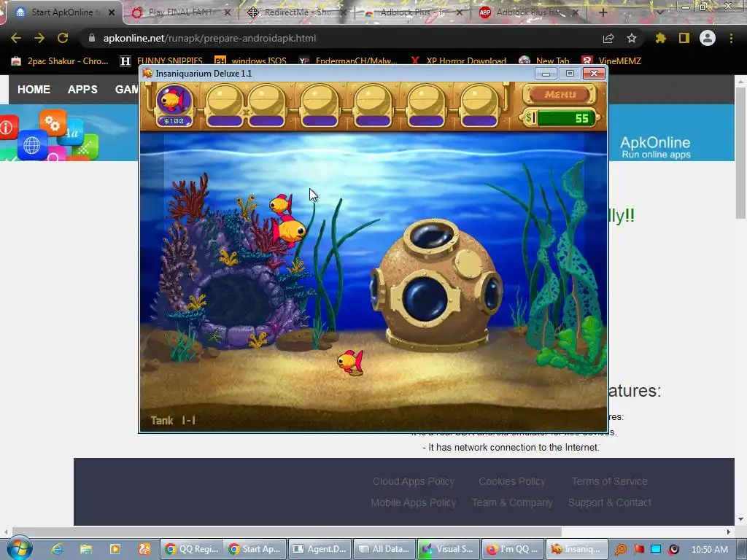Viewport: 747px width, 560px height.
Task: Switch to the RedirectMe tab
Action: [x=298, y=12]
